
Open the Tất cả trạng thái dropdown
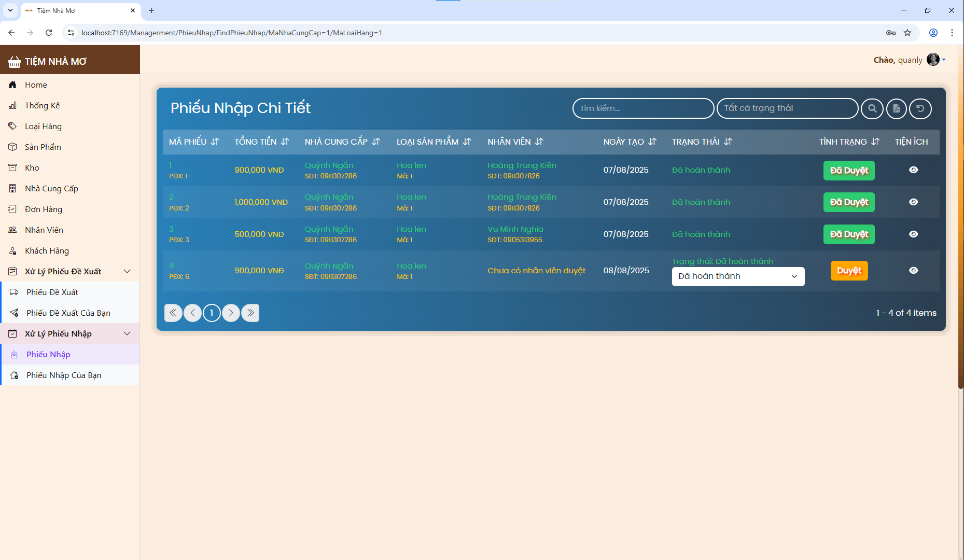coord(787,108)
